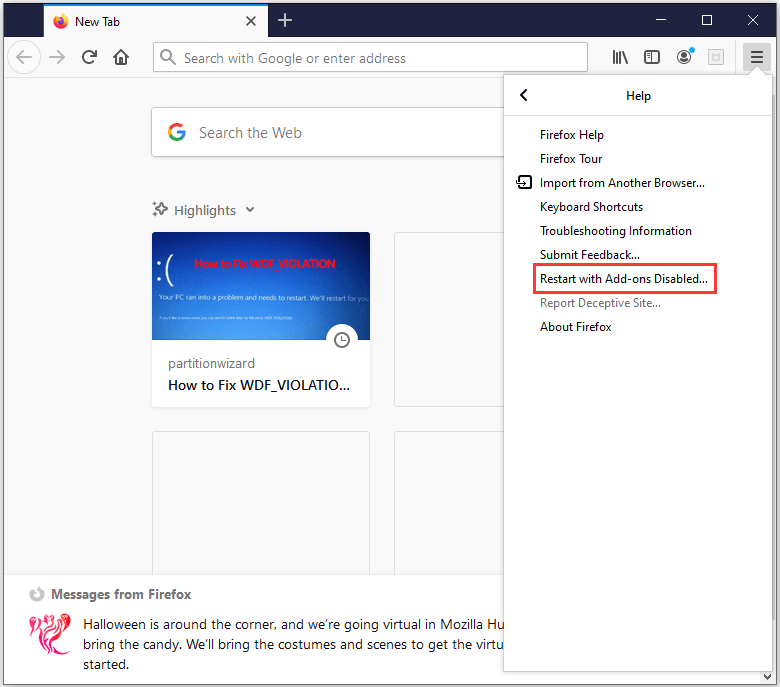
Task: Click the Google logo in search box
Action: pyautogui.click(x=177, y=132)
